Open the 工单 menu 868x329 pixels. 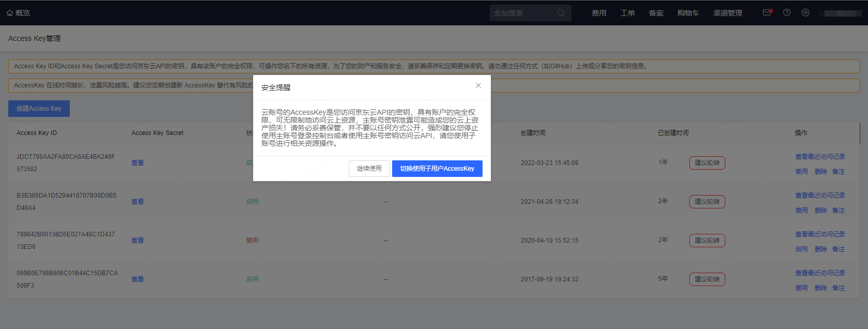point(627,13)
